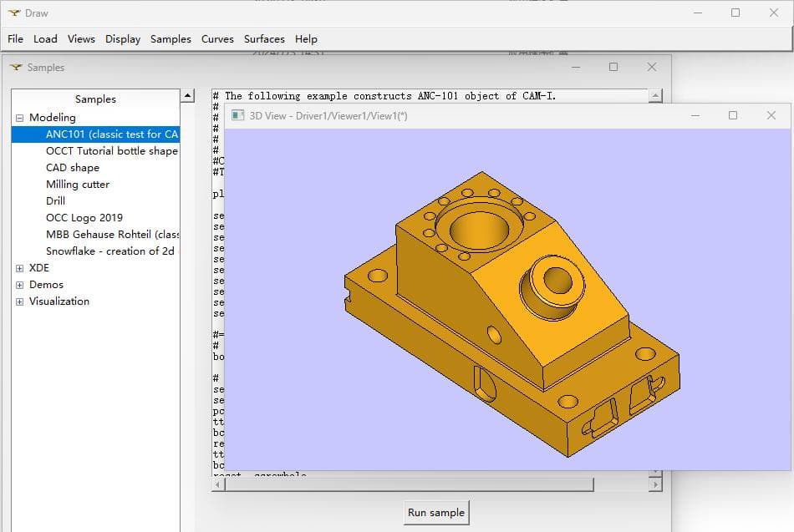This screenshot has width=794, height=532.
Task: Select OCCT Tutorial bottle shape sample
Action: 111,151
